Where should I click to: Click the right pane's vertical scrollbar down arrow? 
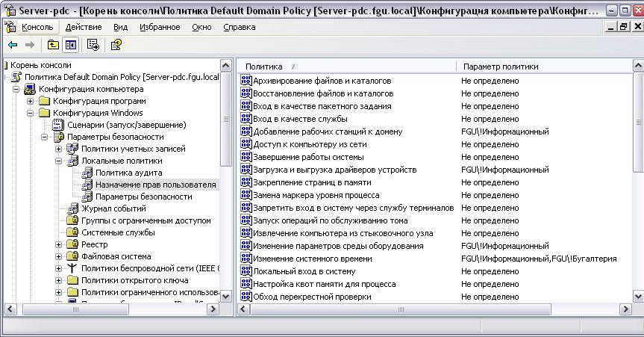coord(638,295)
